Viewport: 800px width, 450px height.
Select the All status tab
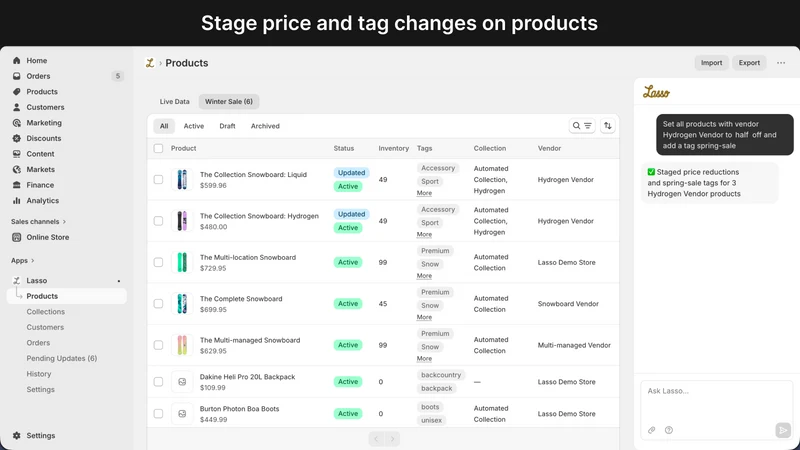[x=164, y=126]
